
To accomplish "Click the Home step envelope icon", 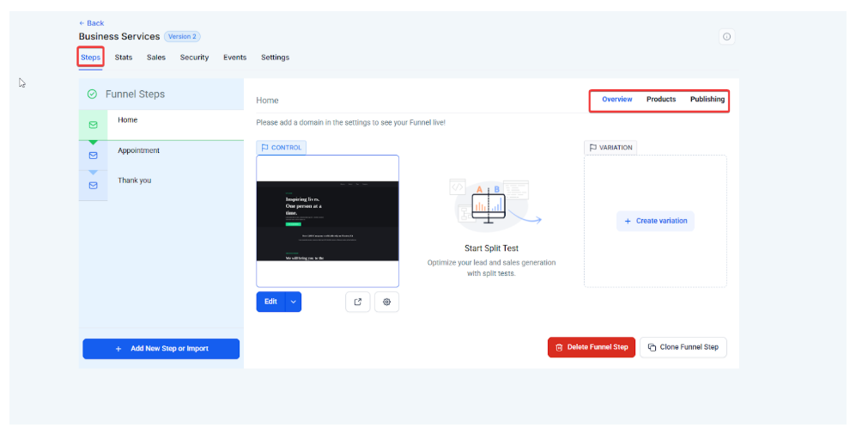I will coord(93,125).
